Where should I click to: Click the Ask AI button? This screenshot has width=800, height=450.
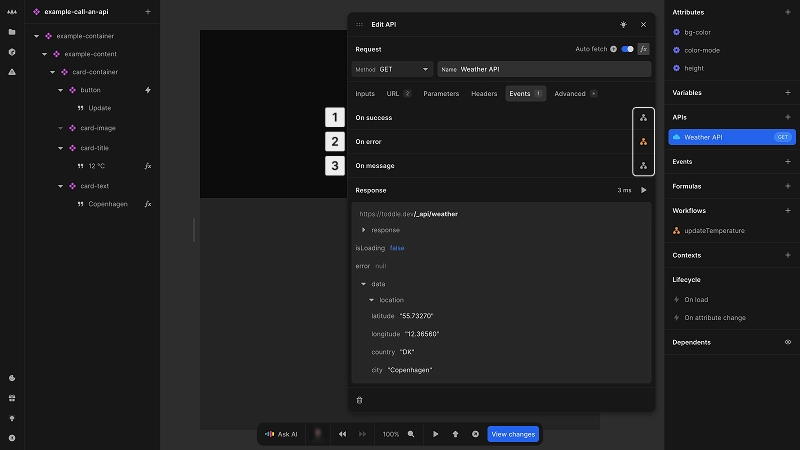coord(281,434)
